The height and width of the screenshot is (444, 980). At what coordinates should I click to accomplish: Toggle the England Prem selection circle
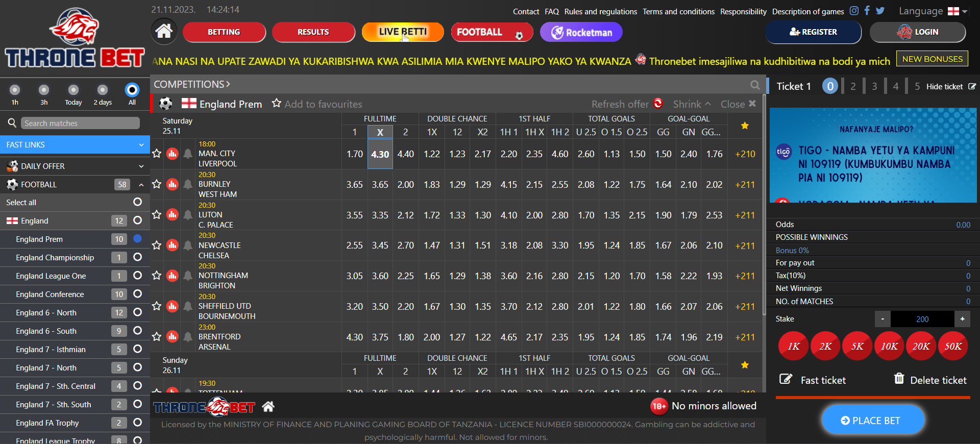[x=137, y=239]
